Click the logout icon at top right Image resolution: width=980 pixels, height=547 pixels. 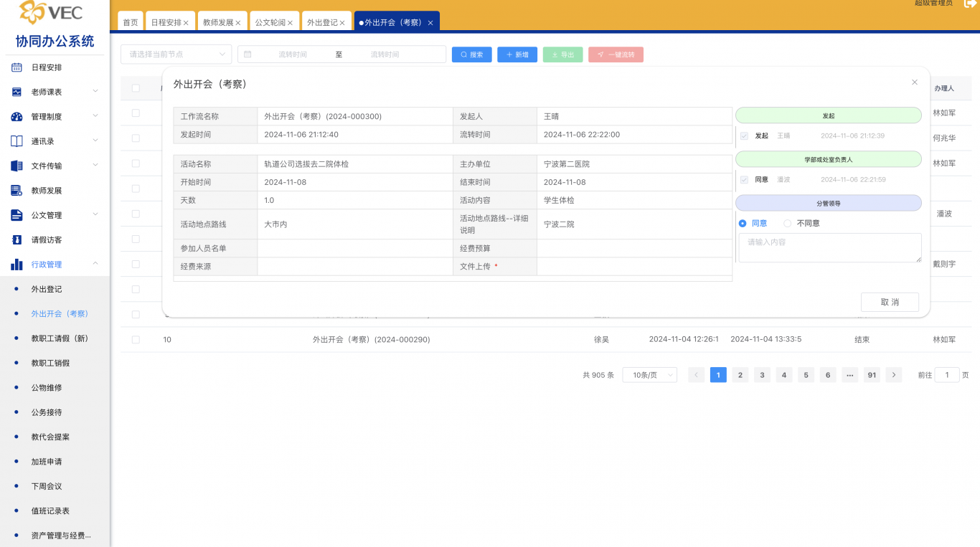pos(970,4)
